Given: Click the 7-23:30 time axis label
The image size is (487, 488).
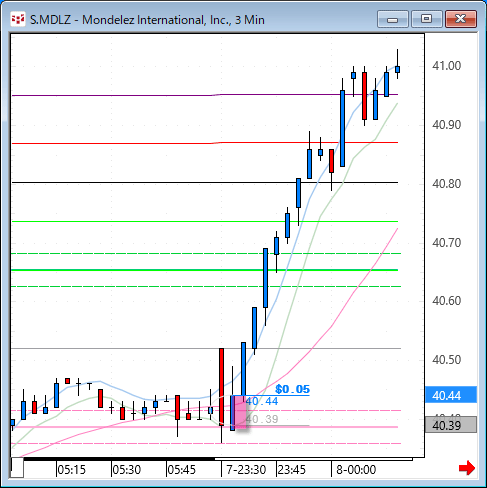Looking at the screenshot, I should point(246,470).
